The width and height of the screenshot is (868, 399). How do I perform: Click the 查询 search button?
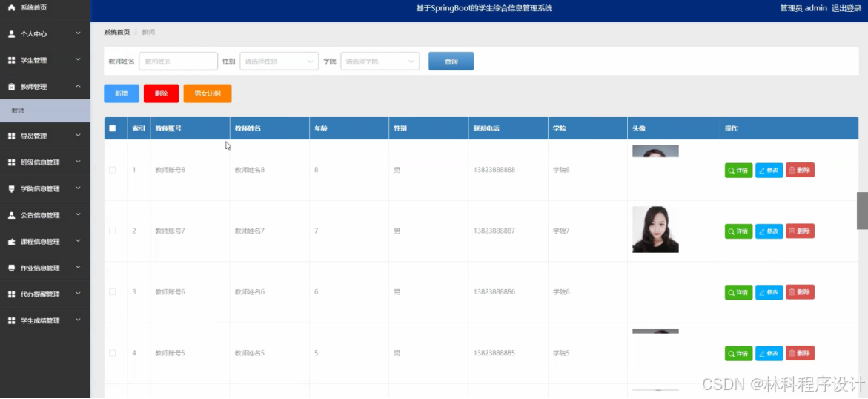[451, 61]
